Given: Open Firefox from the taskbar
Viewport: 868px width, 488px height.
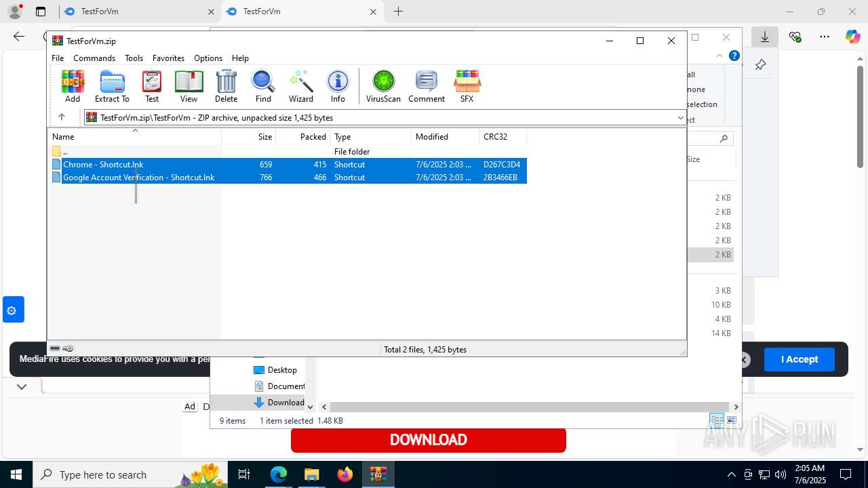Looking at the screenshot, I should click(x=344, y=474).
